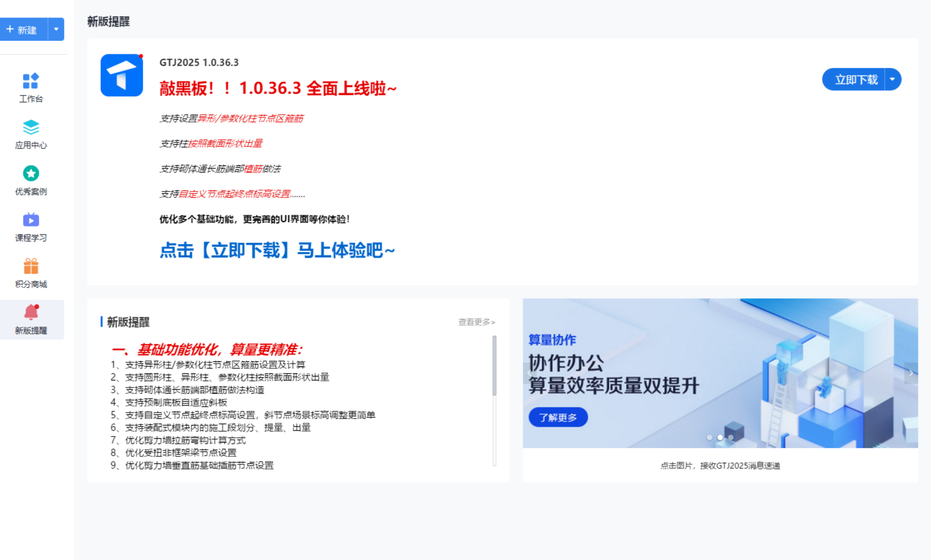
Task: Click the 点击【立即下载】马上体验吧 text
Action: [277, 250]
